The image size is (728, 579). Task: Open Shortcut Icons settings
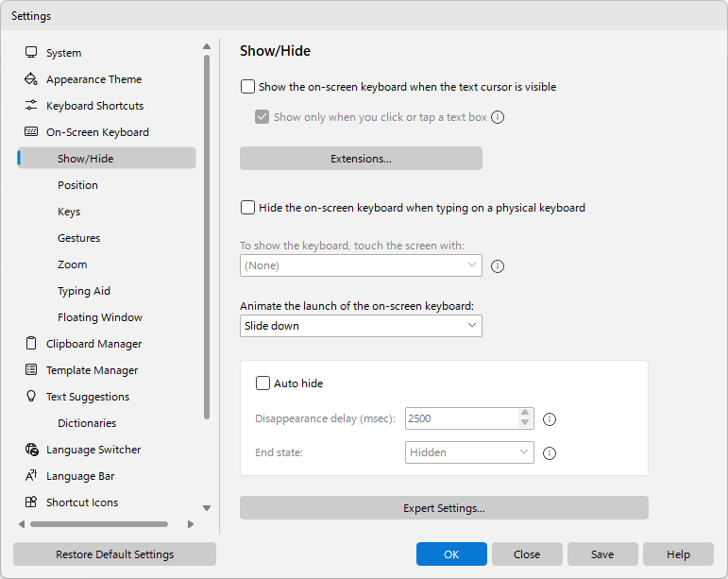pos(82,502)
